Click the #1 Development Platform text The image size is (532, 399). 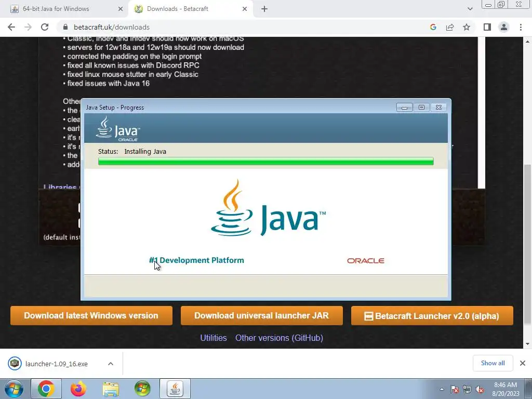click(196, 260)
